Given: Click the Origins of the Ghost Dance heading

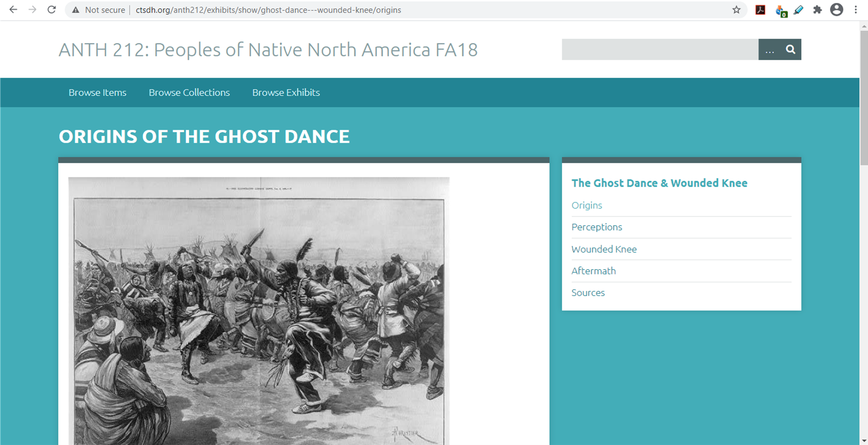Looking at the screenshot, I should point(204,137).
